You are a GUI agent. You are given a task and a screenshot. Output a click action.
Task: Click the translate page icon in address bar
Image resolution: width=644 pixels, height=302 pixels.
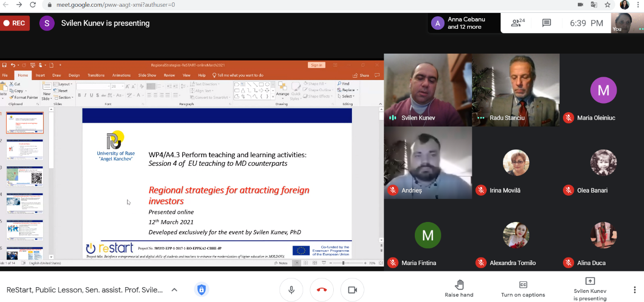click(594, 5)
